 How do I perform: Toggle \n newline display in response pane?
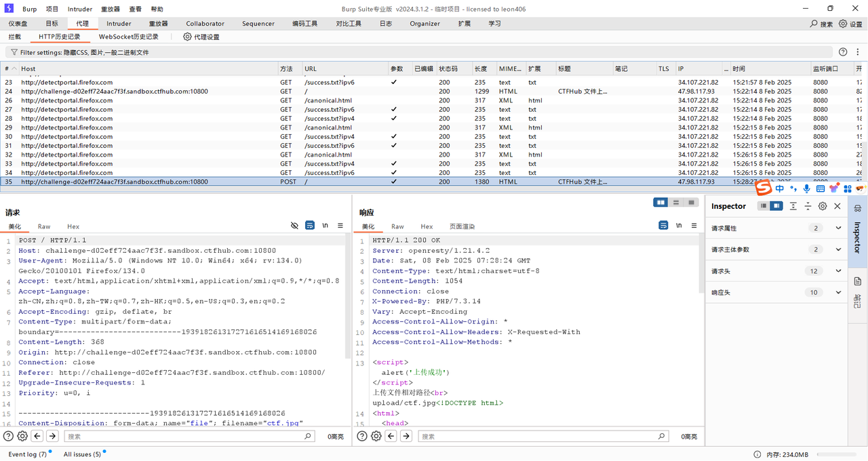[x=679, y=225]
